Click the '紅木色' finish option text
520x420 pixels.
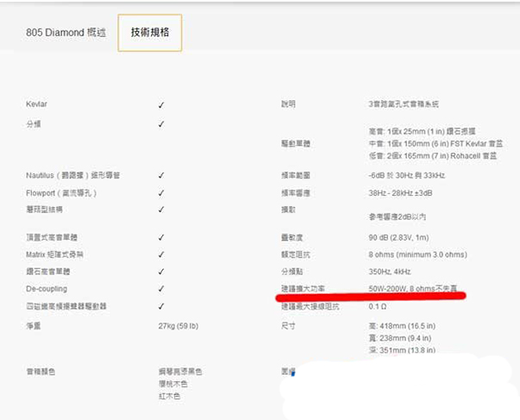coord(169,396)
